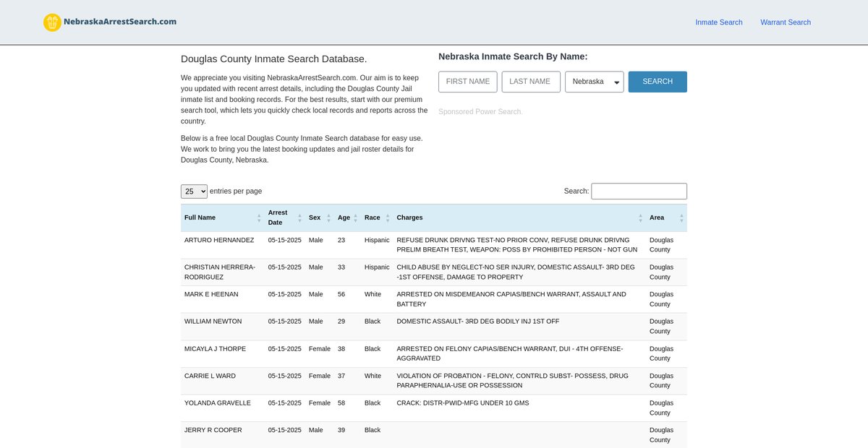Click the charges for Mark E Heenan
The image size is (868, 448).
pos(511,299)
